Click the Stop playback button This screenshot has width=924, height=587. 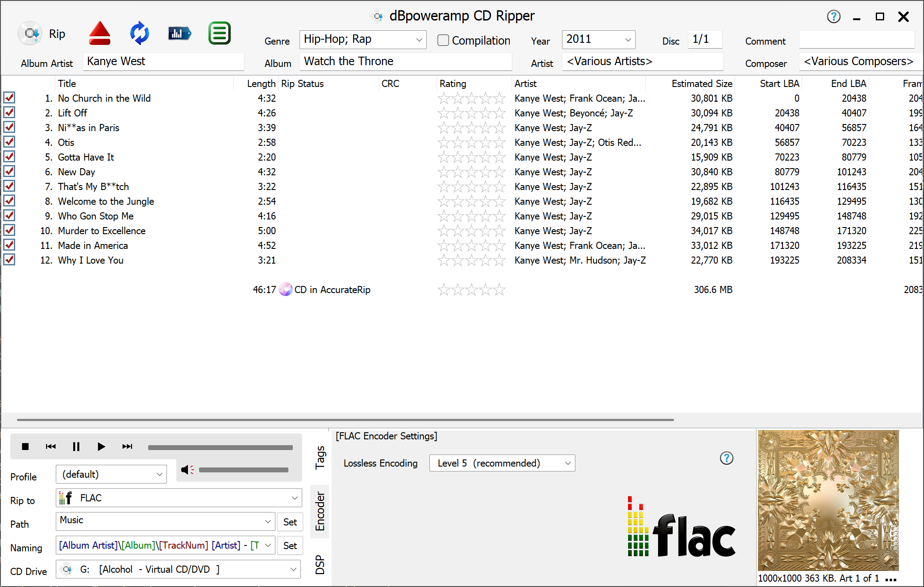pyautogui.click(x=25, y=446)
